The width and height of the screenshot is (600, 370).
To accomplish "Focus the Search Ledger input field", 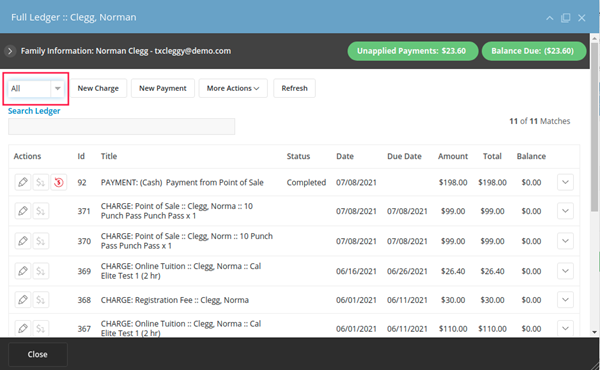I will click(121, 127).
